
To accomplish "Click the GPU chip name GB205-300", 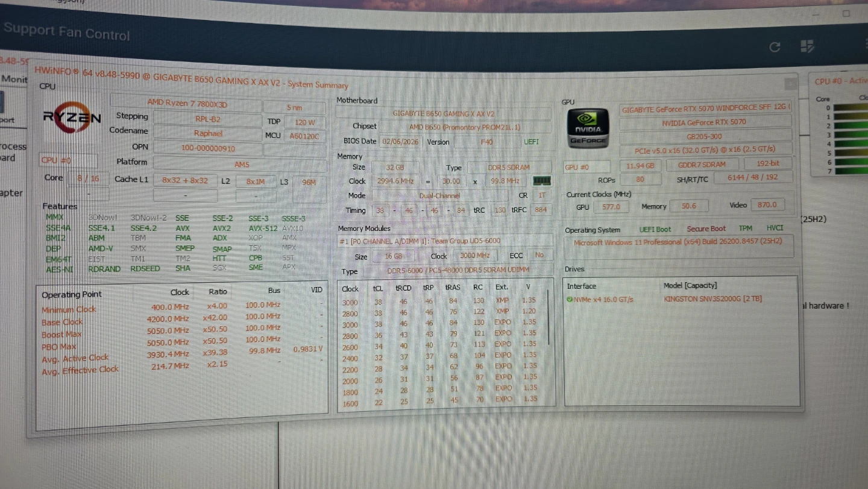I will (705, 136).
